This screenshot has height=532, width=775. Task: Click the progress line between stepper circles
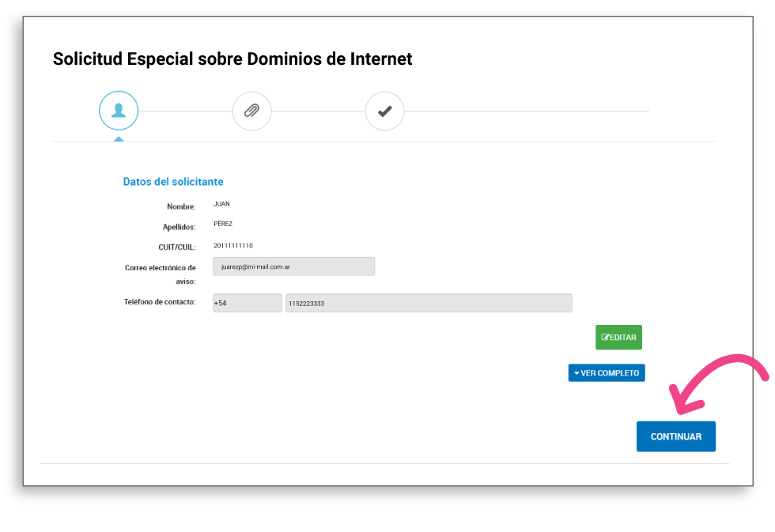pyautogui.click(x=185, y=111)
